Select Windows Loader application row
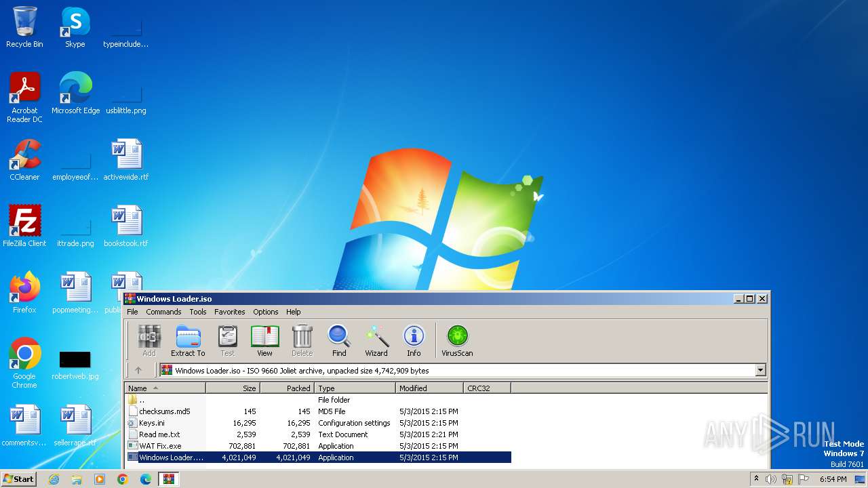This screenshot has height=488, width=868. (x=318, y=457)
